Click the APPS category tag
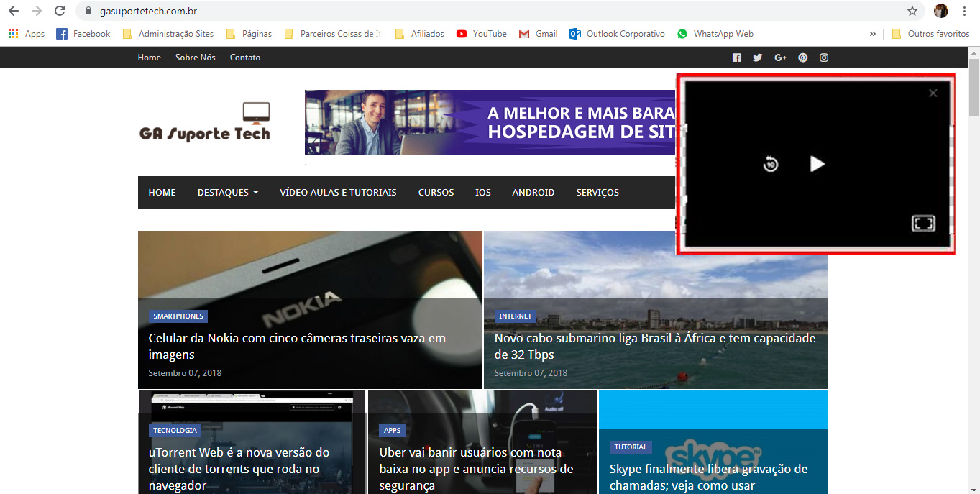 click(393, 431)
